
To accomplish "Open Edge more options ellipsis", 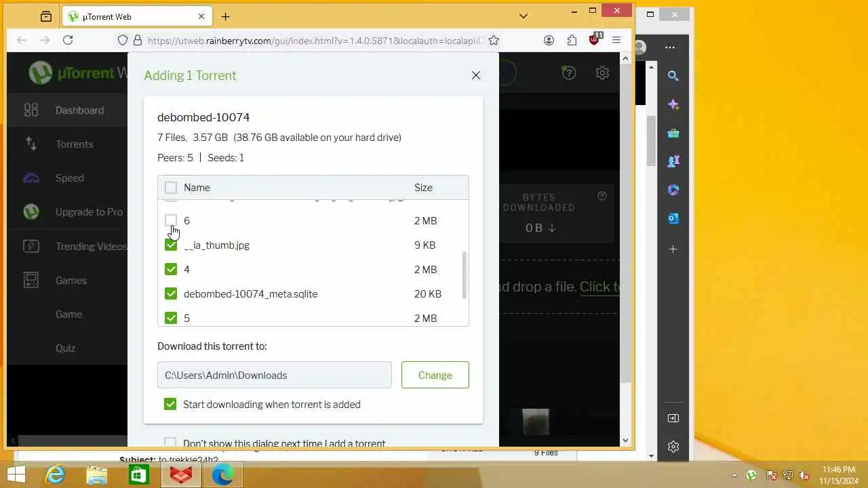I will (670, 47).
